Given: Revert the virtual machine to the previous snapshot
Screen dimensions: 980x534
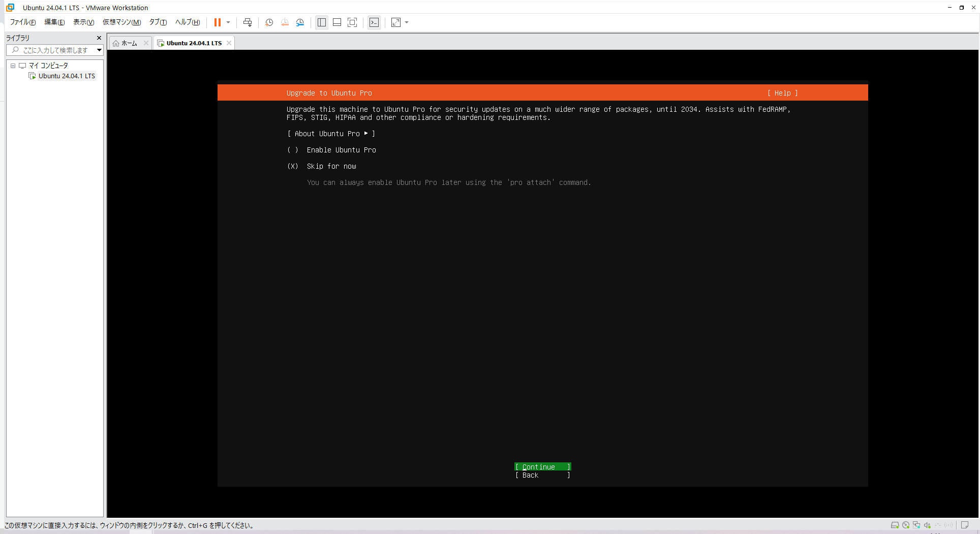Looking at the screenshot, I should click(x=285, y=22).
